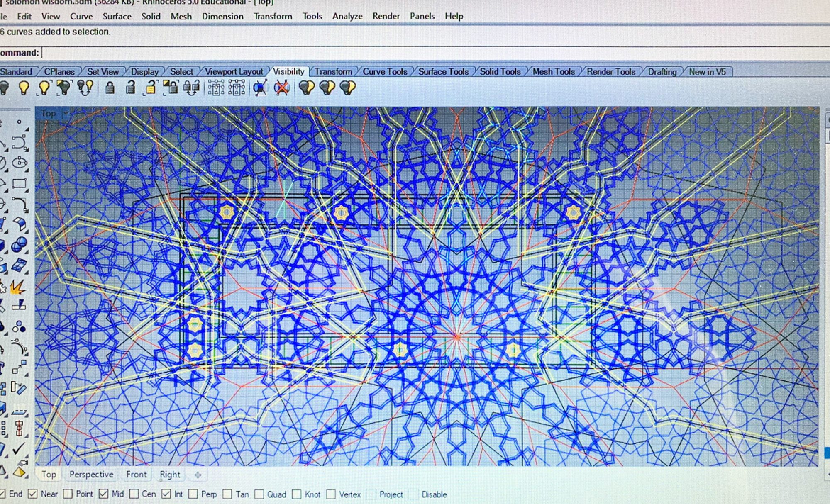Viewport: 830px width, 504px height.
Task: Switch to the Perspective viewport tab
Action: 91,474
